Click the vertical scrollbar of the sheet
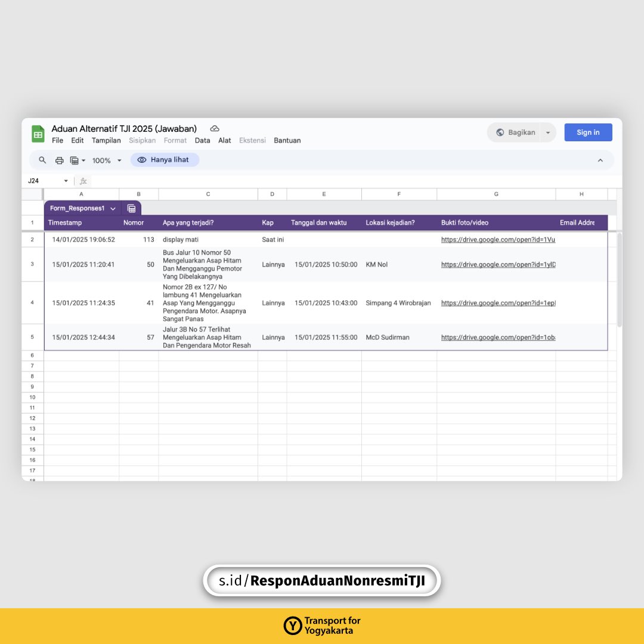 (620, 279)
